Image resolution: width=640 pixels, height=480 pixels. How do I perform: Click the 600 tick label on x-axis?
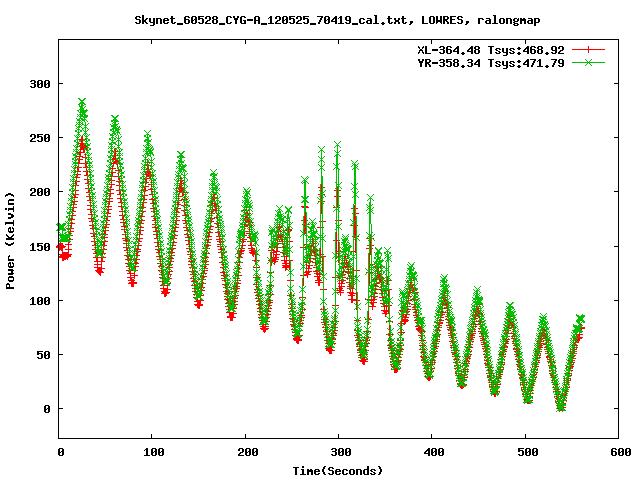coord(620,452)
